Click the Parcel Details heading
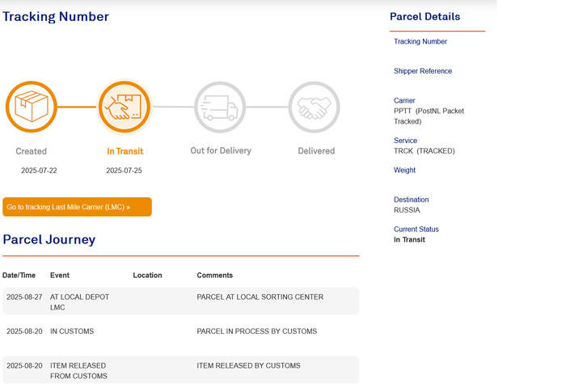This screenshot has width=566, height=392. coord(424,17)
